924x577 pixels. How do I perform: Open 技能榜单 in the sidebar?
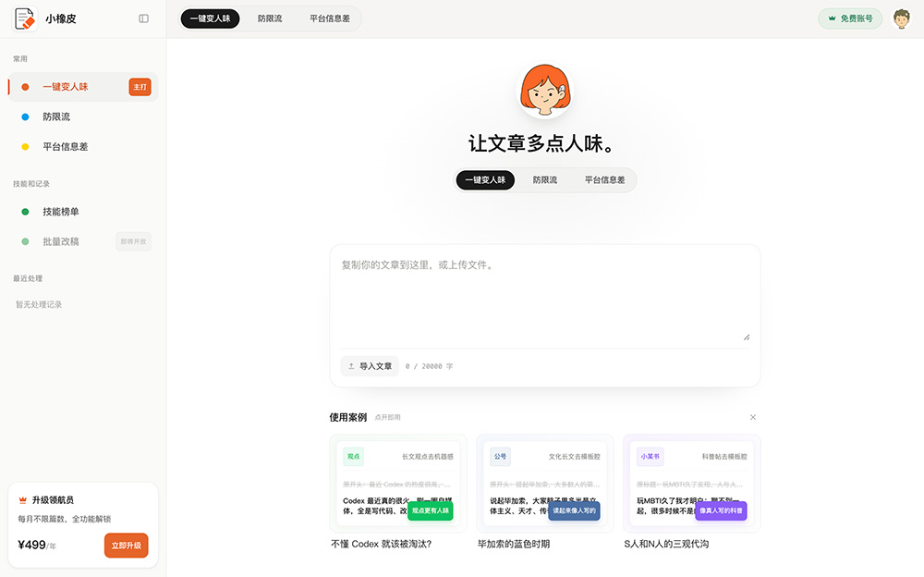pos(83,212)
